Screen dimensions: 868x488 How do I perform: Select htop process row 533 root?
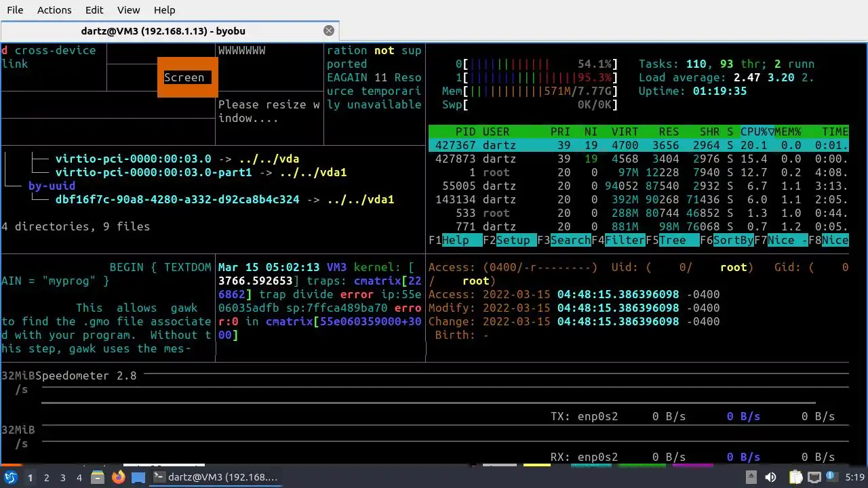coord(639,213)
